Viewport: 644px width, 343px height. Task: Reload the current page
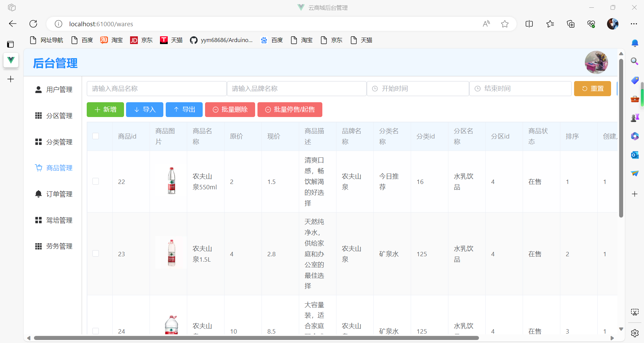[x=33, y=24]
